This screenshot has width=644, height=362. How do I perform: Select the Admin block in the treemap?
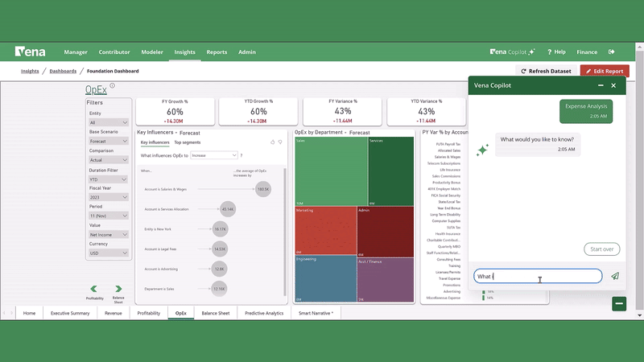386,232
